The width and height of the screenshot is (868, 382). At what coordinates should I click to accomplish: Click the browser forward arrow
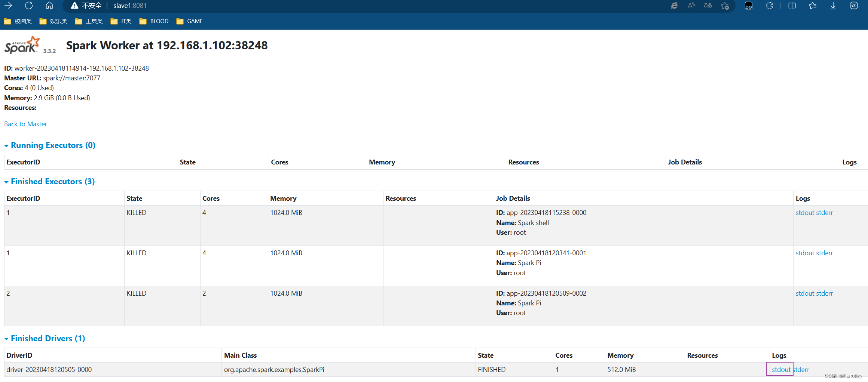pyautogui.click(x=8, y=6)
